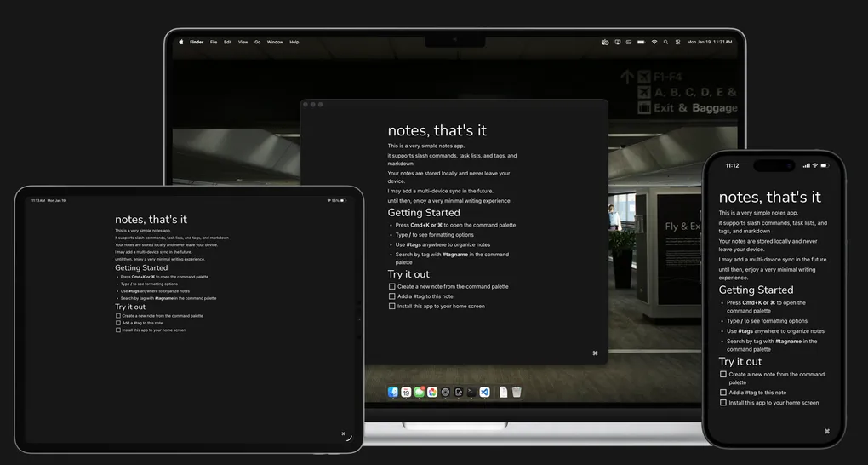Launch Messages from the dock
Screen dimensions: 868x465
click(x=420, y=392)
